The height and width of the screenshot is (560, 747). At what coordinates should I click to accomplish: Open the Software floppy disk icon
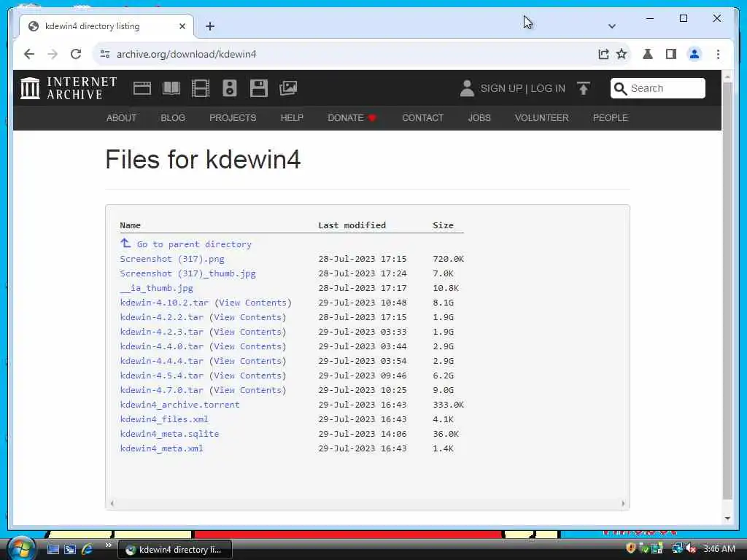[259, 88]
